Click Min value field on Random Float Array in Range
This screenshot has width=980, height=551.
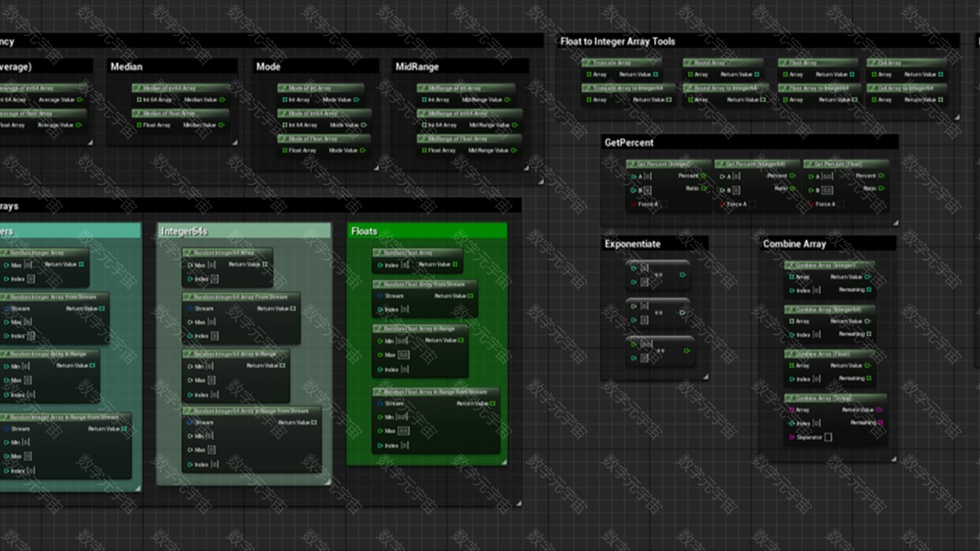[x=403, y=341]
